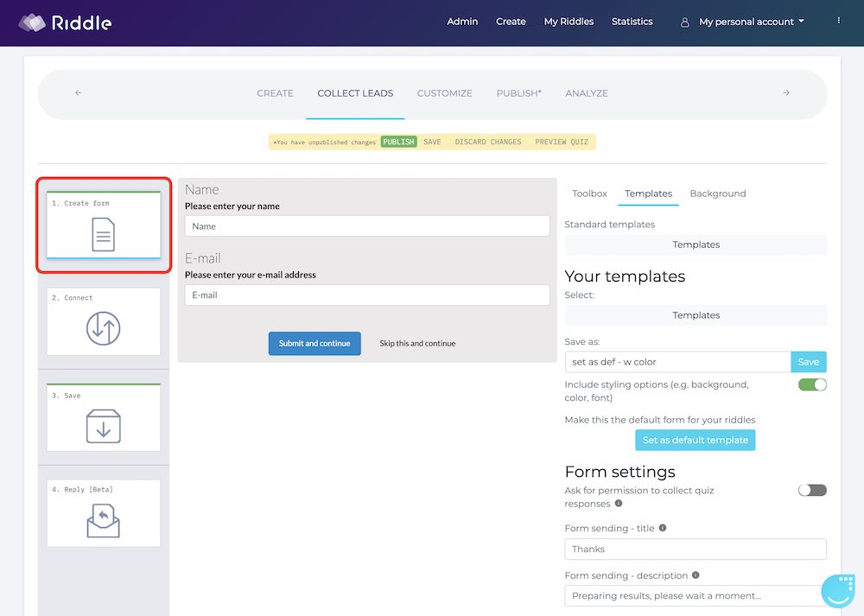Click the Form sending description field
Screen dimensions: 864x616
(x=696, y=596)
